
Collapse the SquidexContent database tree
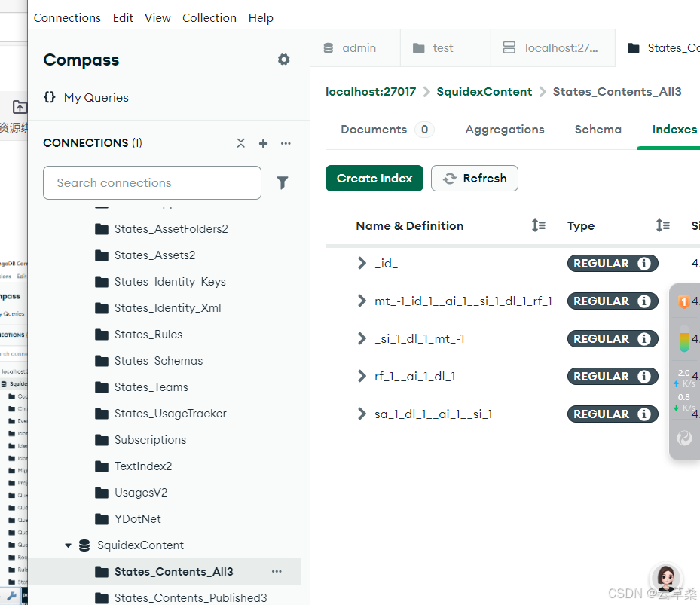(68, 545)
